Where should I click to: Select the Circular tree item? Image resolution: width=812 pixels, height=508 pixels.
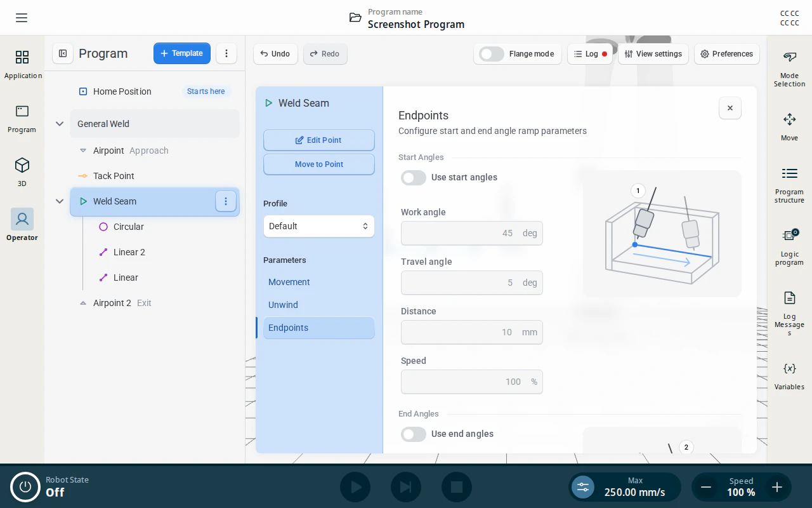pyautogui.click(x=129, y=227)
